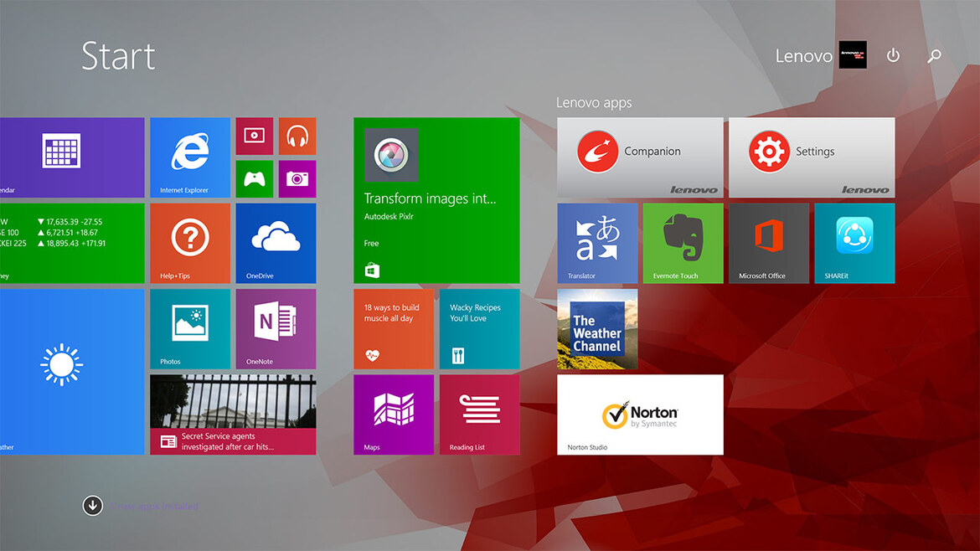The height and width of the screenshot is (551, 980).
Task: Click the user account picture
Action: 853,55
